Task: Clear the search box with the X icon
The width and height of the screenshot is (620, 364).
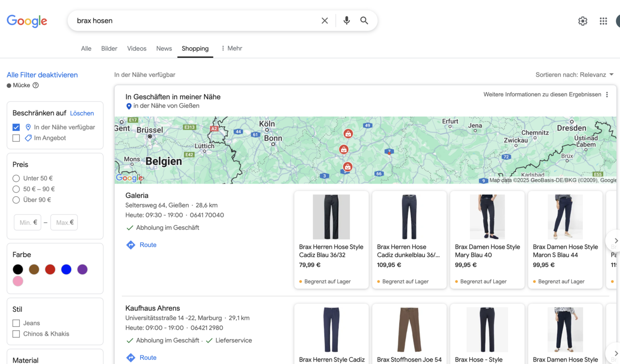Action: [x=325, y=21]
